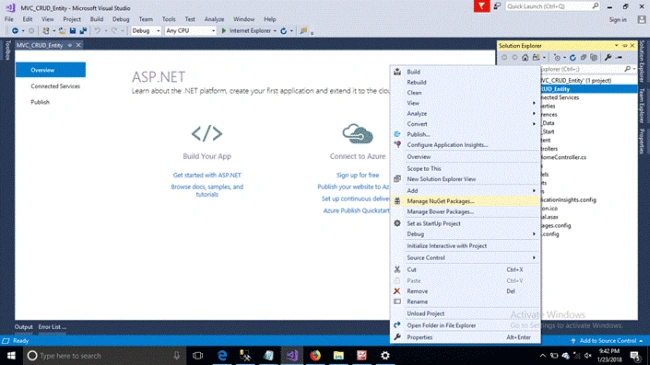650x365 pixels.
Task: Click the New Project toolbar icon
Action: point(46,31)
